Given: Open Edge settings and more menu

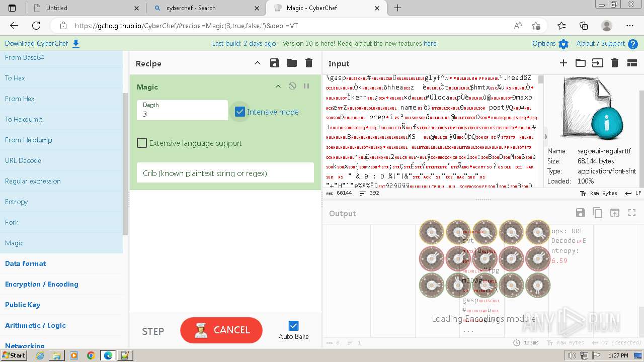Looking at the screenshot, I should pos(630,26).
